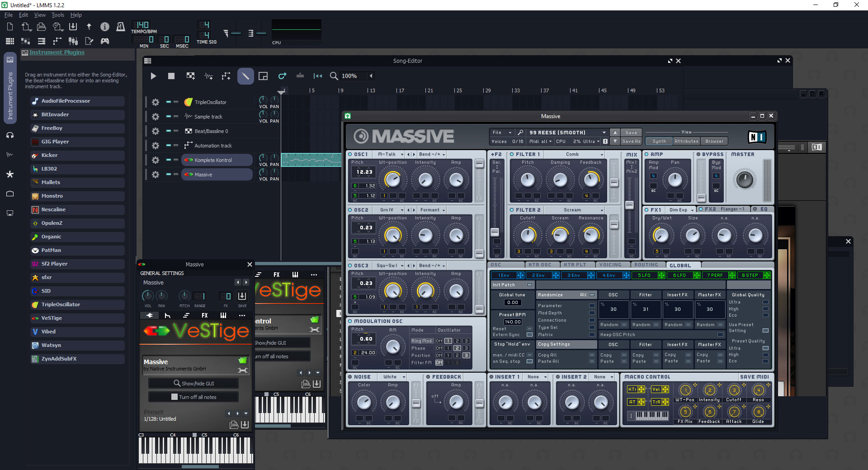The width and height of the screenshot is (868, 470).
Task: Open the Edit menu
Action: (x=24, y=15)
